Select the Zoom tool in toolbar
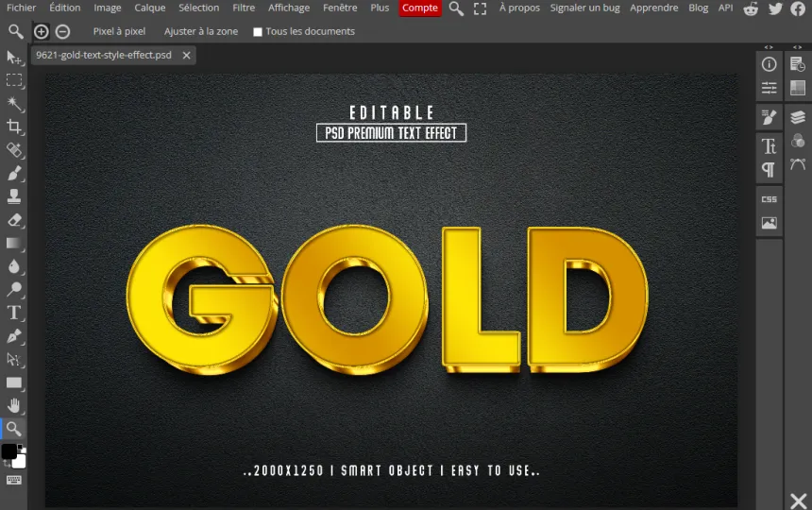The width and height of the screenshot is (812, 510). click(14, 429)
